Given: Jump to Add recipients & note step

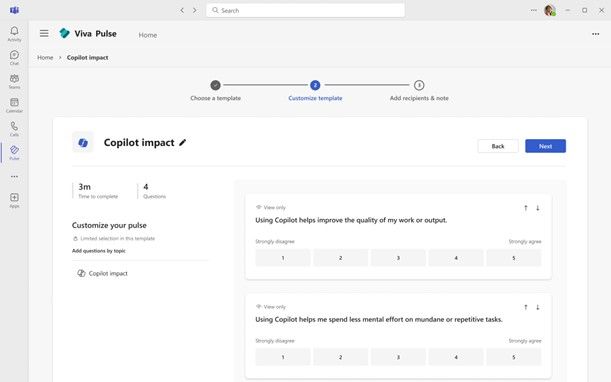Looking at the screenshot, I should (x=419, y=90).
